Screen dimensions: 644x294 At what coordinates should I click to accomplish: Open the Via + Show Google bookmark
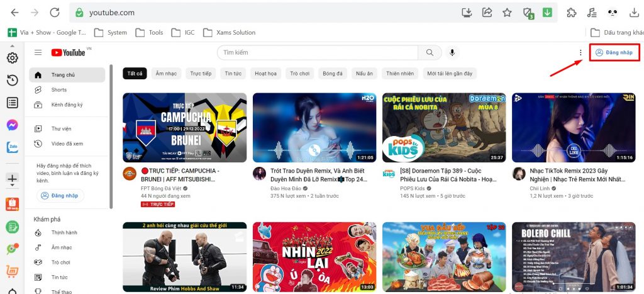[x=47, y=33]
